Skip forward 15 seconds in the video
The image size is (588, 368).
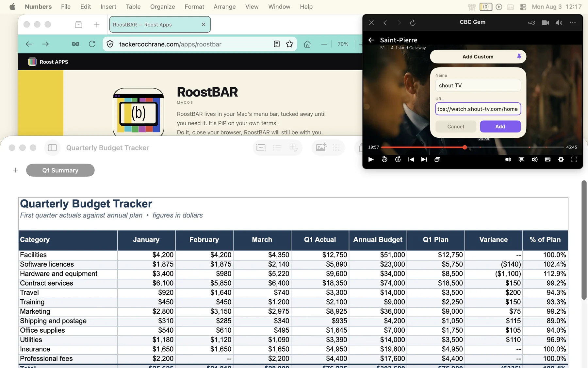pos(398,159)
